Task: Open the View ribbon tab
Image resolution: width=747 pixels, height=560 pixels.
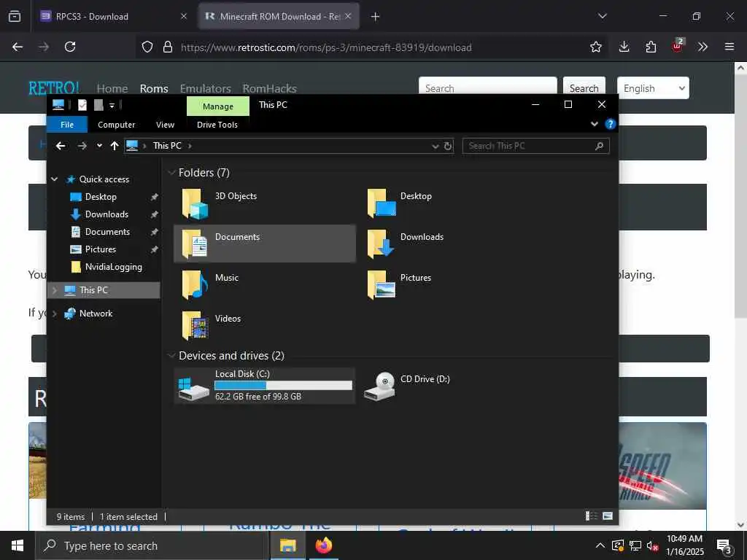Action: coord(166,124)
